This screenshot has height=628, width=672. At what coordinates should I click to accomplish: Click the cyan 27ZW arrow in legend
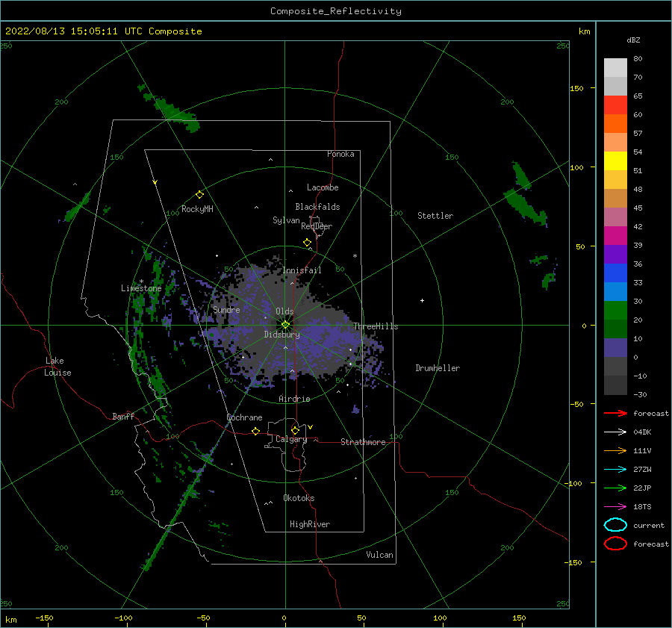[615, 470]
